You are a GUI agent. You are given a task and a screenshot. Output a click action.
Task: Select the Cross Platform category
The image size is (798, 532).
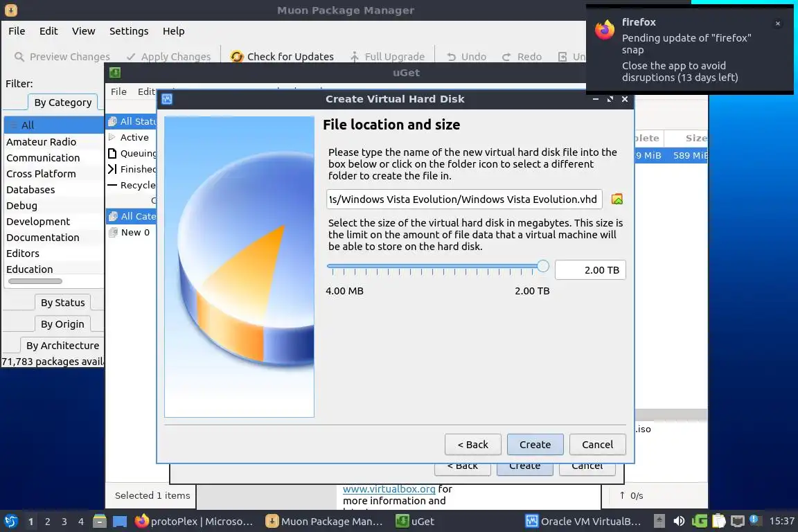54,174
